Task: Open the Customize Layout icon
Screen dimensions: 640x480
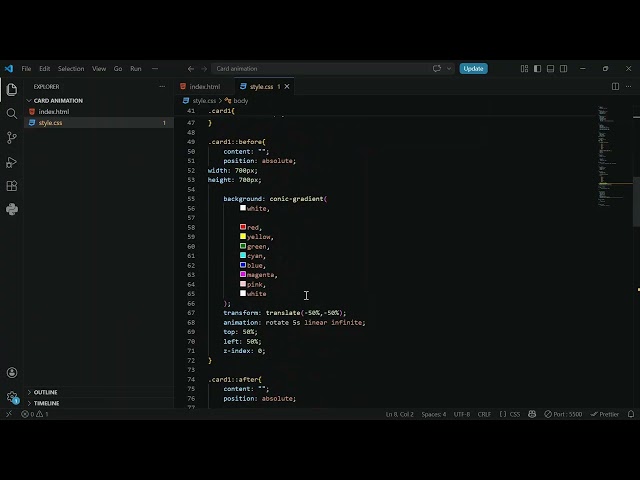Action: (524, 69)
